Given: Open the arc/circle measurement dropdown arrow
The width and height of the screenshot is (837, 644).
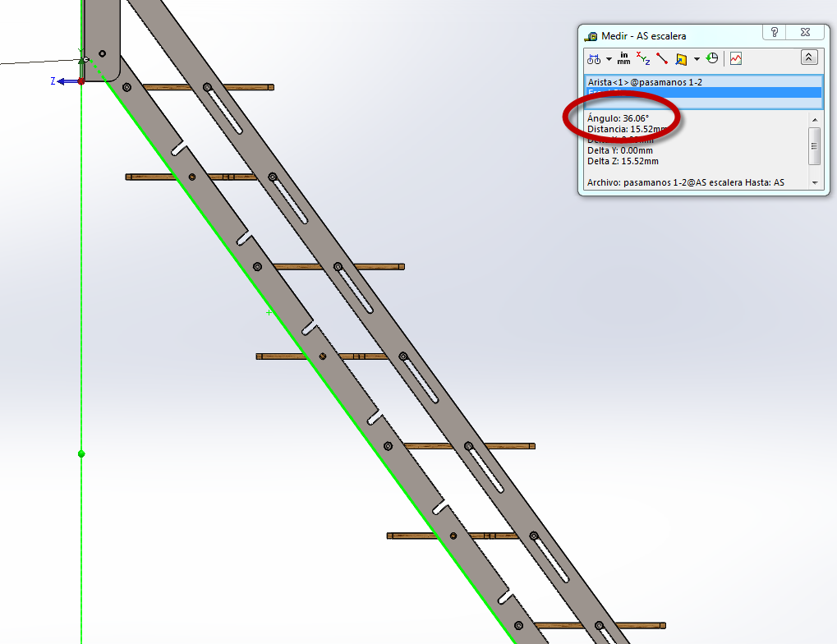Looking at the screenshot, I should tap(609, 59).
